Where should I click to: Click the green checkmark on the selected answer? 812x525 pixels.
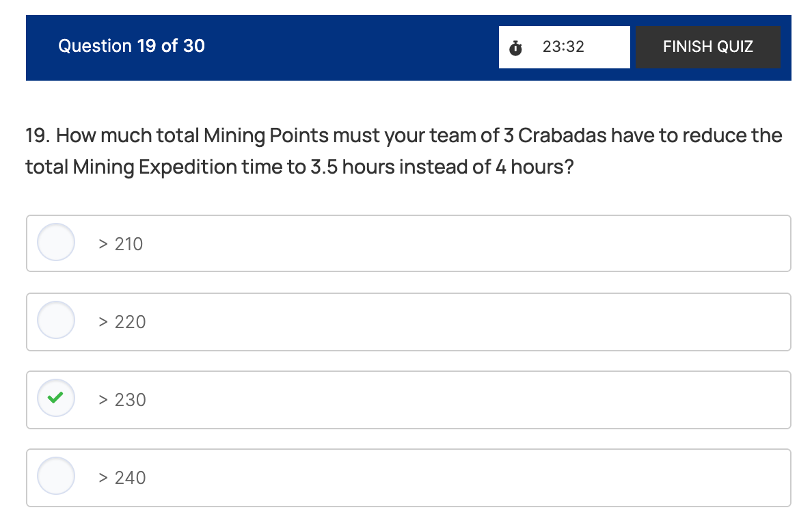pyautogui.click(x=56, y=397)
